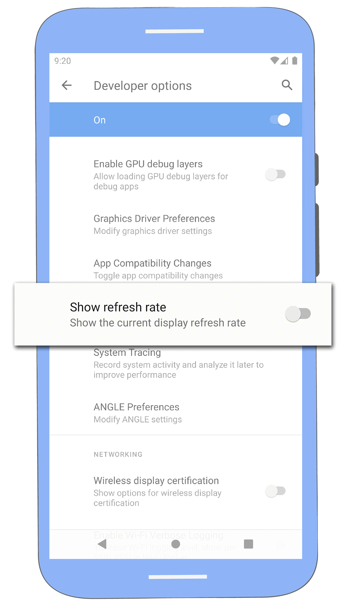This screenshot has height=611, width=364.
Task: Open the System Tracing settings
Action: (x=178, y=364)
